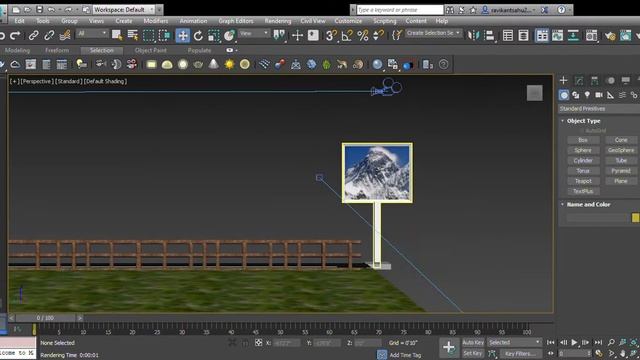Toggle the Scene Explorer button in toolbar
This screenshot has width=640, height=360.
tap(508, 36)
